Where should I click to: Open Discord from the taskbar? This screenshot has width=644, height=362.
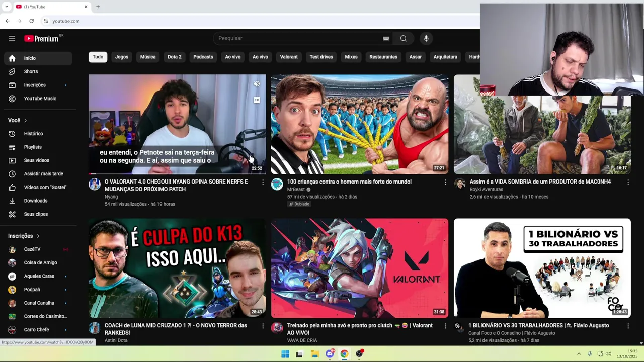coord(330,354)
